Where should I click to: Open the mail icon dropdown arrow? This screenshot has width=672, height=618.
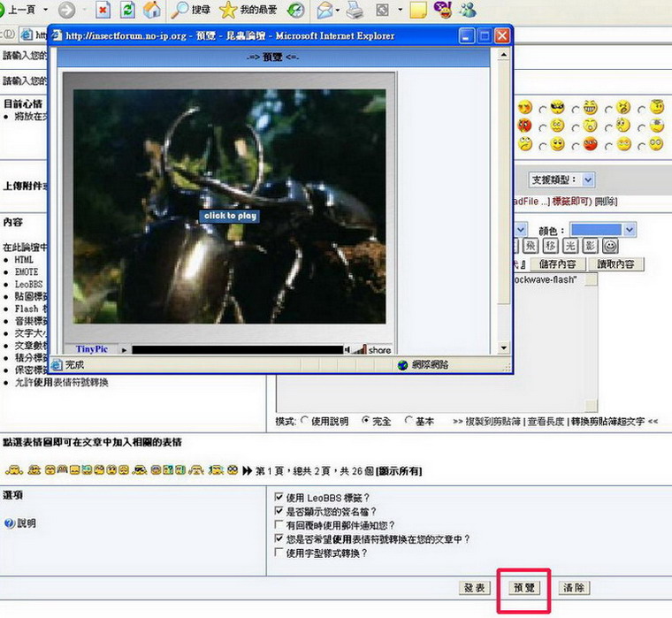[338, 11]
